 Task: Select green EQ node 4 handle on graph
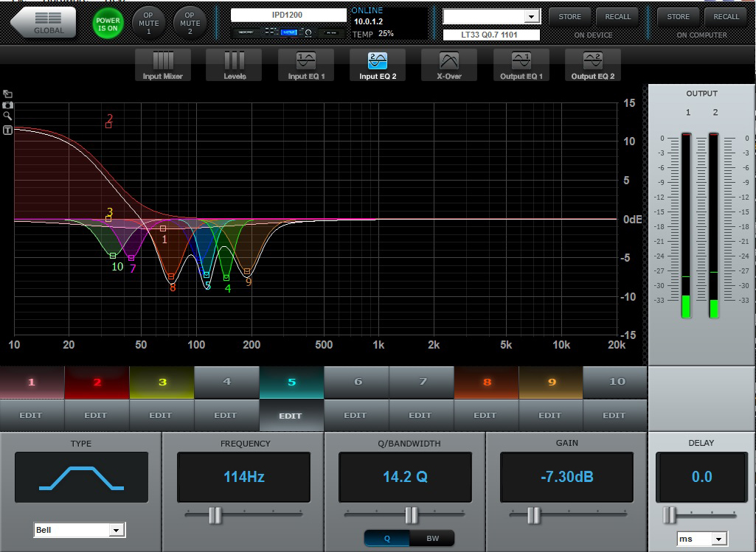pyautogui.click(x=226, y=278)
